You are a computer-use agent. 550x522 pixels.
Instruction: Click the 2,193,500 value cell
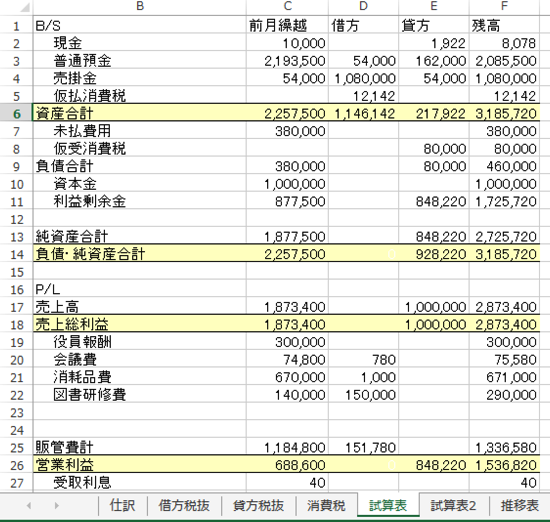coord(287,60)
